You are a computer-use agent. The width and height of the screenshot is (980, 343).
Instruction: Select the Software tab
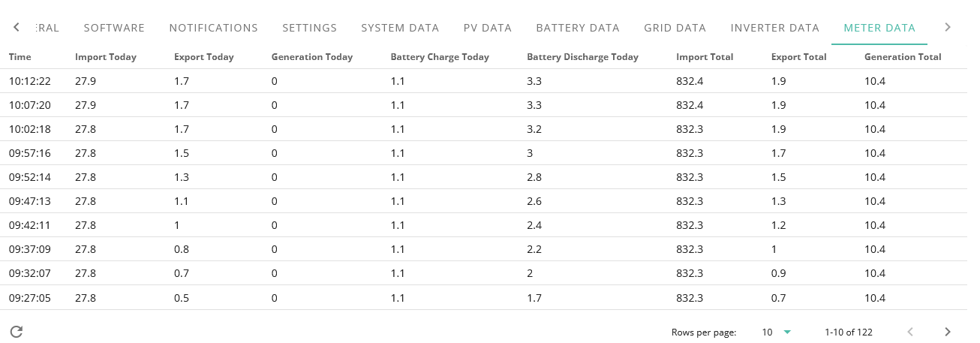[114, 28]
